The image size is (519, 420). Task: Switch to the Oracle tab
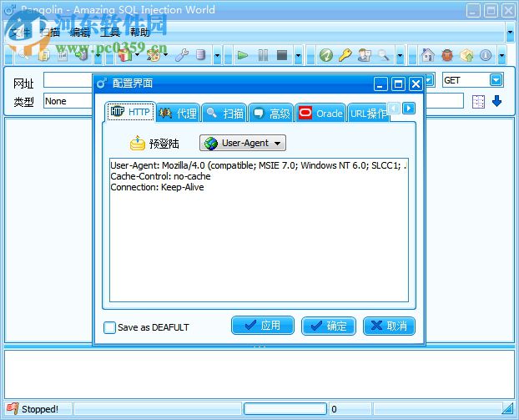tap(320, 113)
